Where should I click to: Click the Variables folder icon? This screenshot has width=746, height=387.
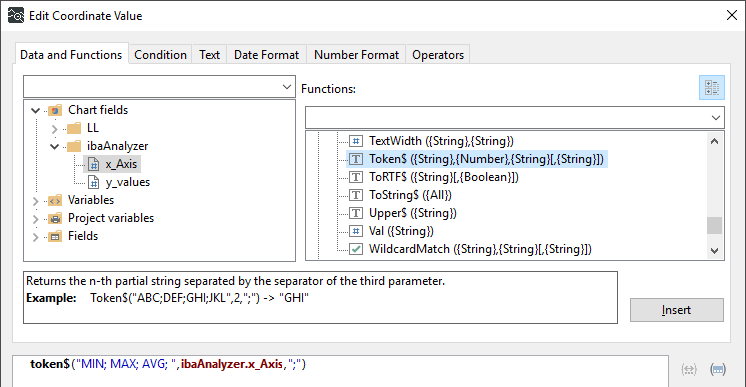[55, 200]
